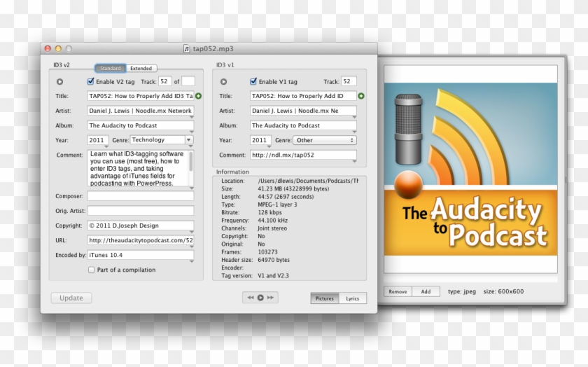
Task: Expand the v2 URL field history arrow
Action: 192,247
